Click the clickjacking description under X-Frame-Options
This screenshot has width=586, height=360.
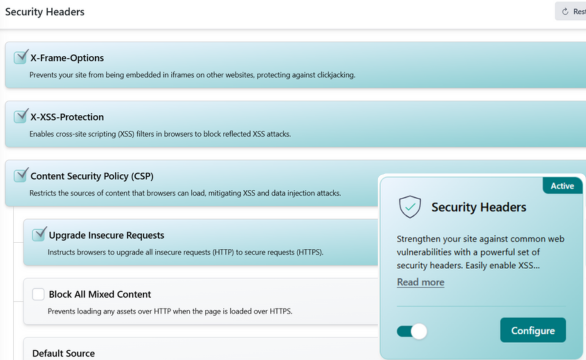pos(192,75)
